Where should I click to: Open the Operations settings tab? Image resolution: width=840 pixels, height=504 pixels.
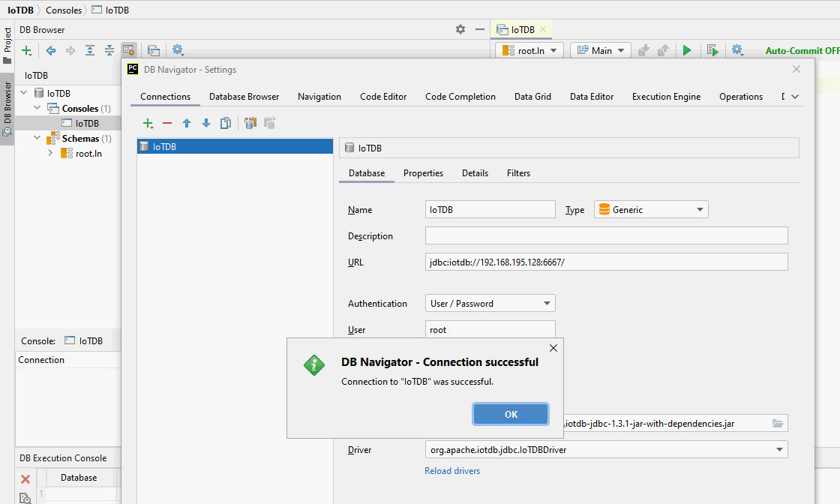tap(741, 97)
